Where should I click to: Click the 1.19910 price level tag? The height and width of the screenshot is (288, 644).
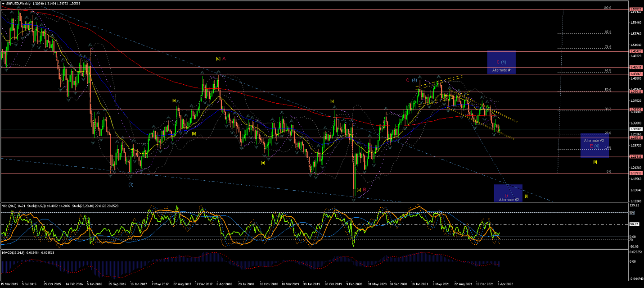pos(636,173)
